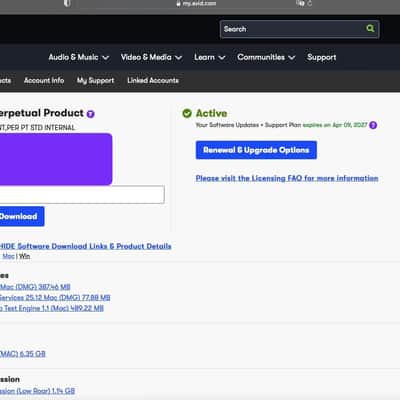Click the shield icon in browser toolbar
This screenshot has width=400, height=400.
tap(67, 3)
